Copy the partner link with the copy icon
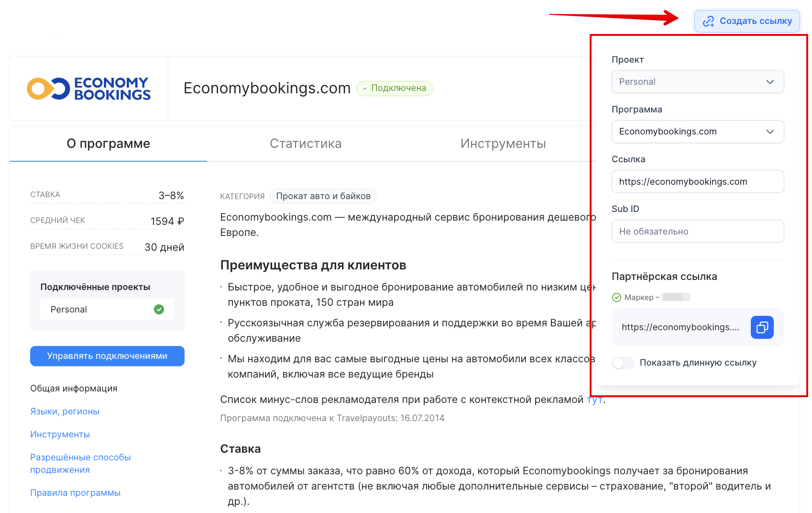This screenshot has height=513, width=812. pos(762,327)
